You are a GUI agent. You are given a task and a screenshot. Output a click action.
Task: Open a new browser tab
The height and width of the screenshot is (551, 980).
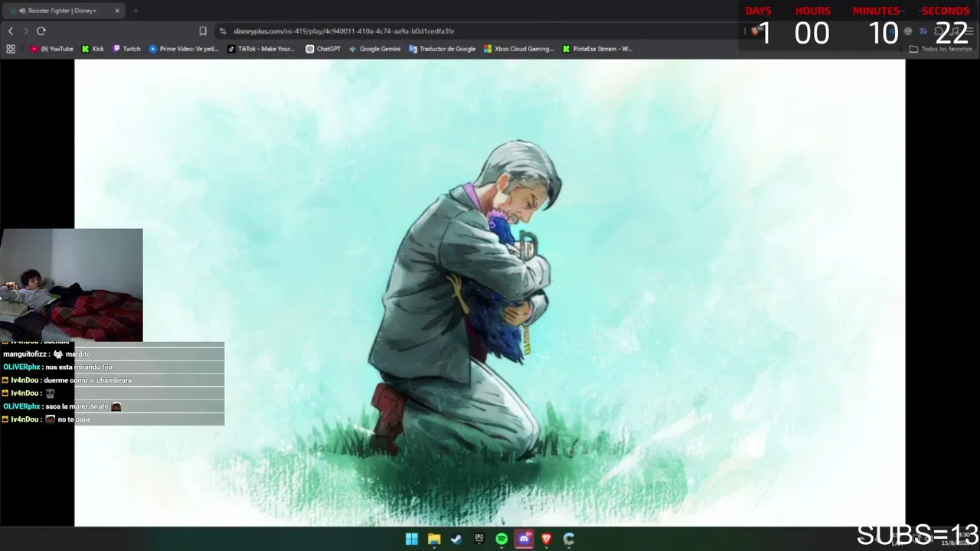pos(136,11)
